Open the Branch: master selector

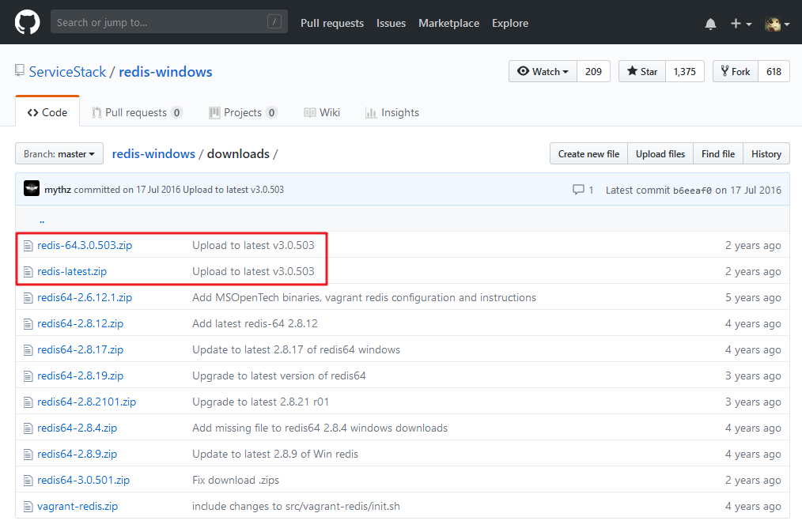(x=59, y=154)
